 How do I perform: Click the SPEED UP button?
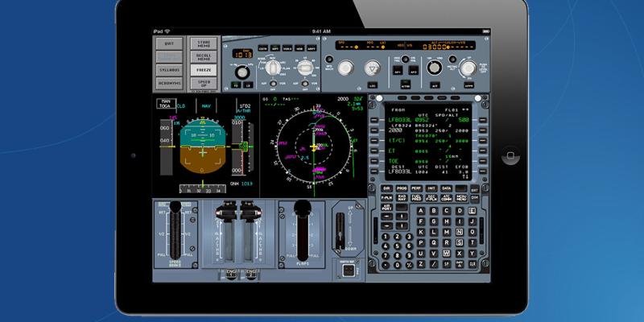coord(204,84)
